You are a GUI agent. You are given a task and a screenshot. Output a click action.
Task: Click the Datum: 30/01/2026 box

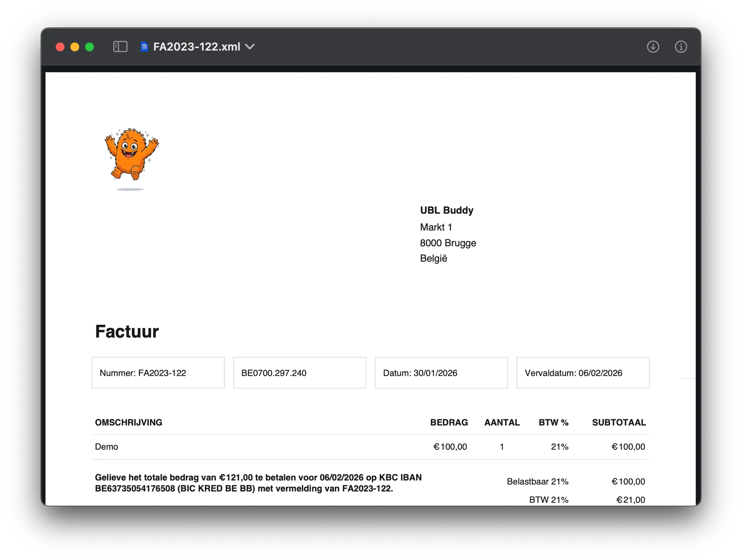click(x=441, y=373)
